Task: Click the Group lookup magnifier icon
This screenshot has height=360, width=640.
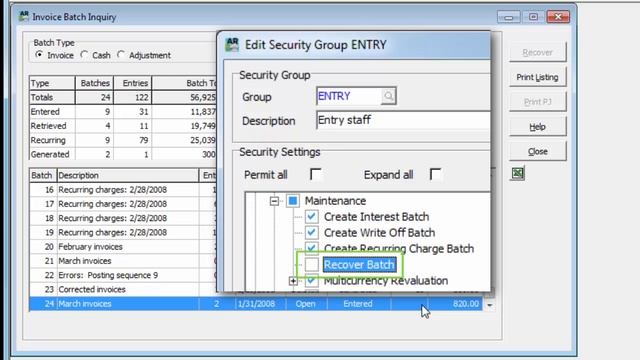Action: pos(389,96)
